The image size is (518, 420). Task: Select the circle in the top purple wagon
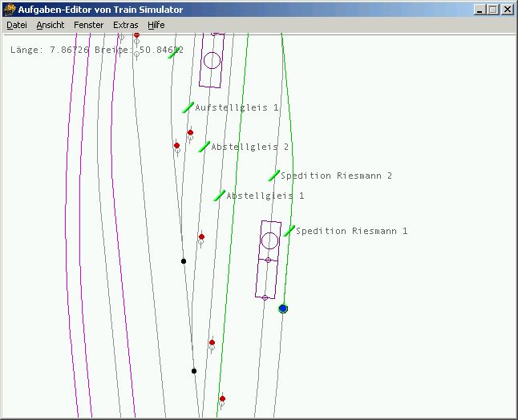[x=212, y=60]
